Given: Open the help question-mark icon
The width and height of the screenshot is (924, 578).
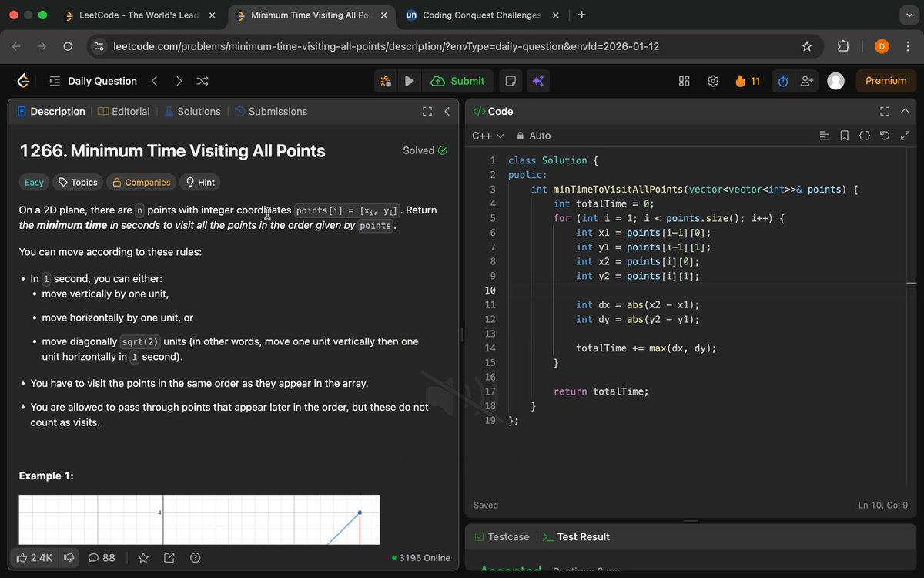Looking at the screenshot, I should [196, 557].
